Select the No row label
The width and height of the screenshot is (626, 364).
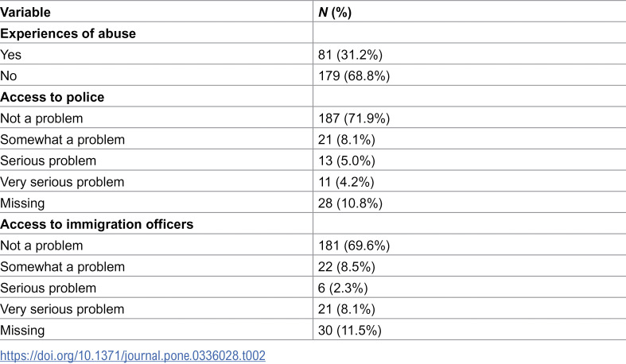point(9,76)
